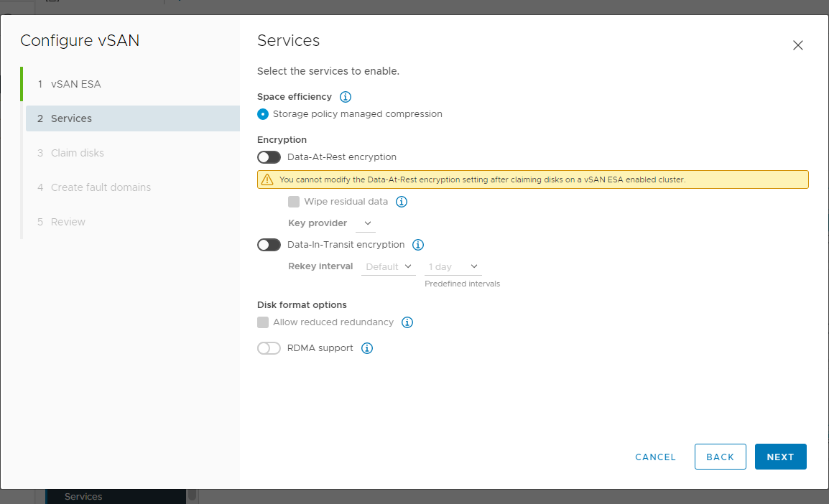Click the Next button
This screenshot has width=829, height=504.
(x=781, y=457)
